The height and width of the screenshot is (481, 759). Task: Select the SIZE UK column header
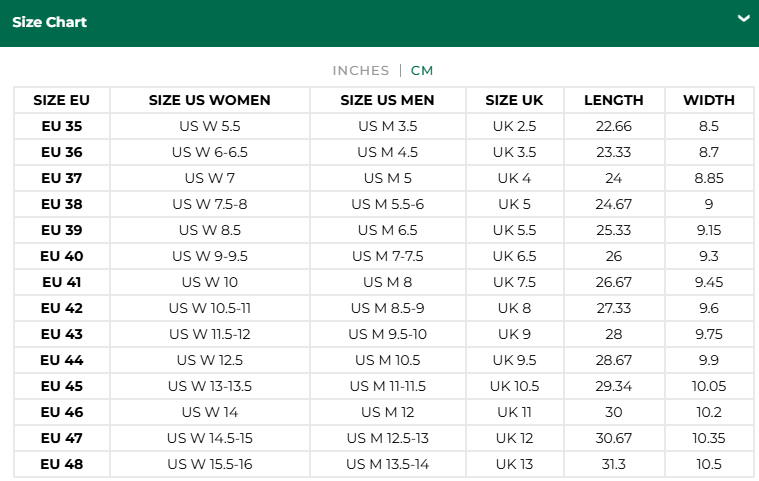515,100
